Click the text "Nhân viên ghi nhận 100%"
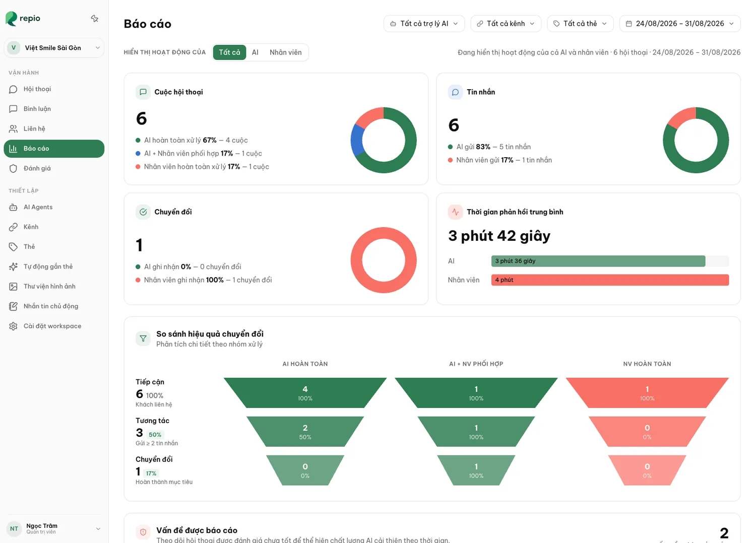The width and height of the screenshot is (756, 543). (x=184, y=280)
